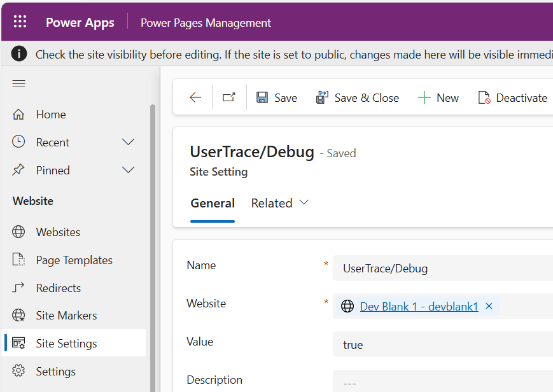
Task: Collapse the hamburger navigation menu
Action: tap(19, 84)
